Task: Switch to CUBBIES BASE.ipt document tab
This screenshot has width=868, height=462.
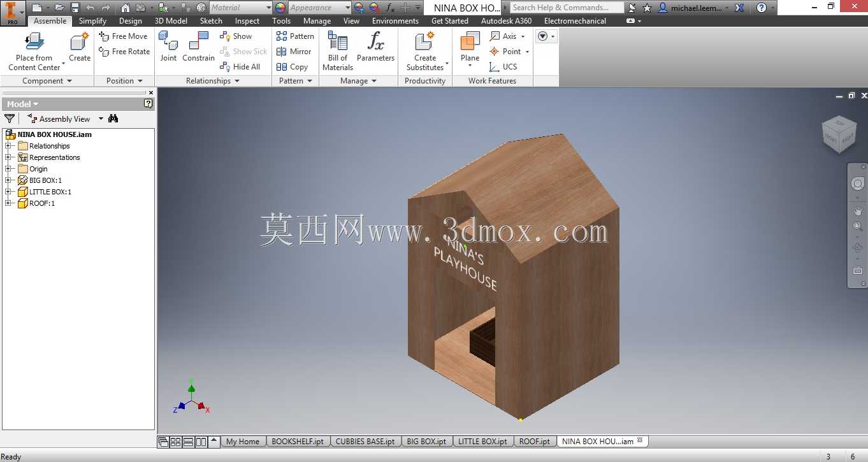Action: [x=365, y=441]
